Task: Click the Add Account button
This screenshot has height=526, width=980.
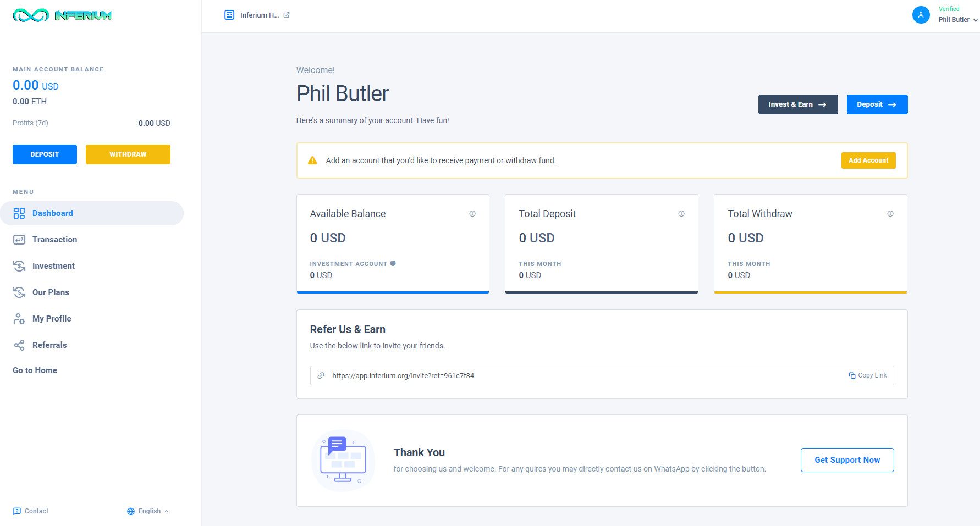Action: click(x=868, y=160)
